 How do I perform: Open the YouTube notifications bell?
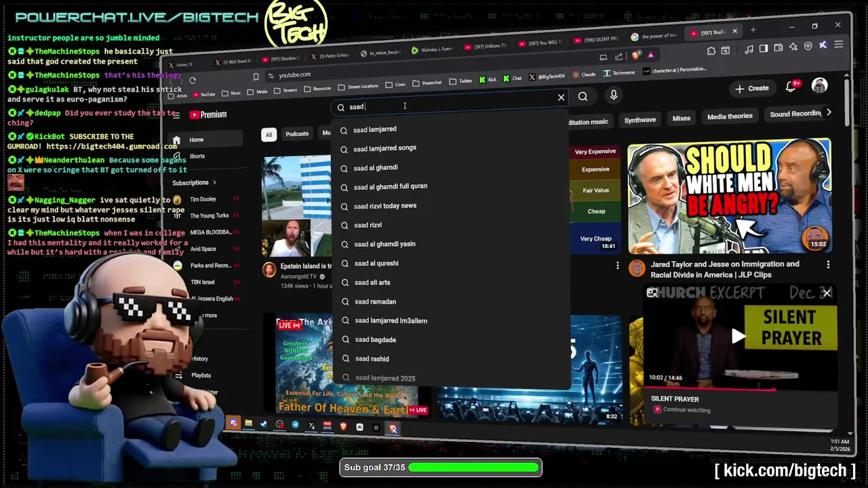(x=791, y=87)
